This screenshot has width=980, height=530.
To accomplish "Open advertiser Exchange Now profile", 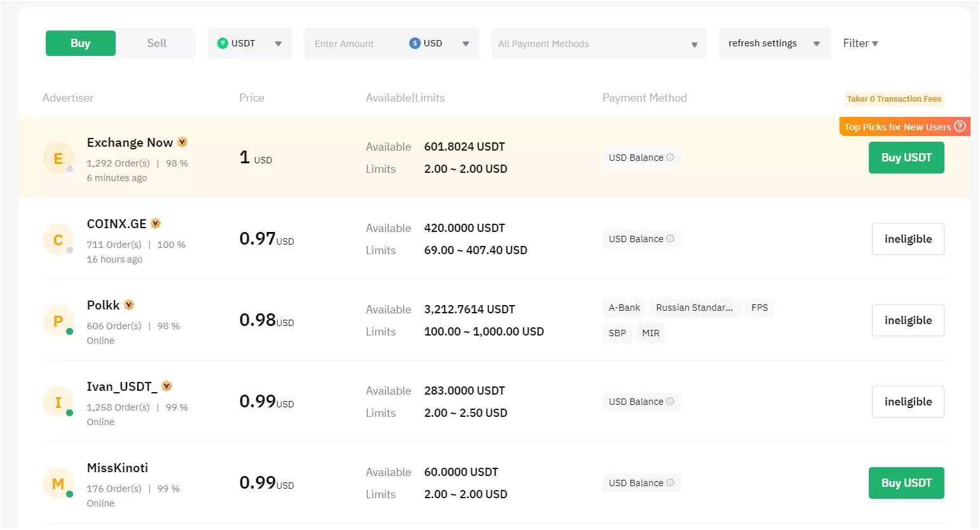I will [x=130, y=142].
